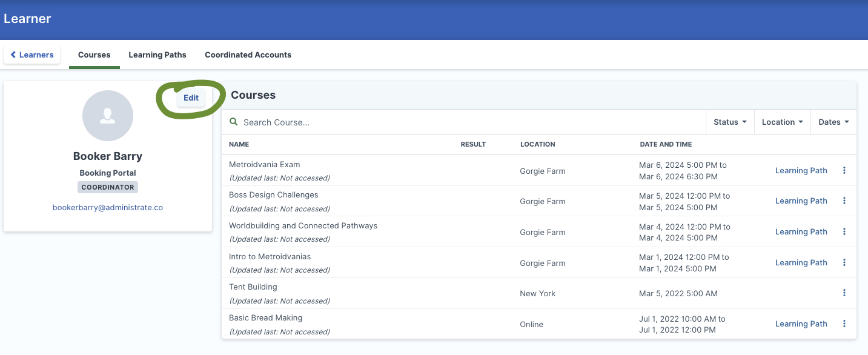Expand the Status filter dropdown
Image resolution: width=868 pixels, height=355 pixels.
tap(730, 122)
